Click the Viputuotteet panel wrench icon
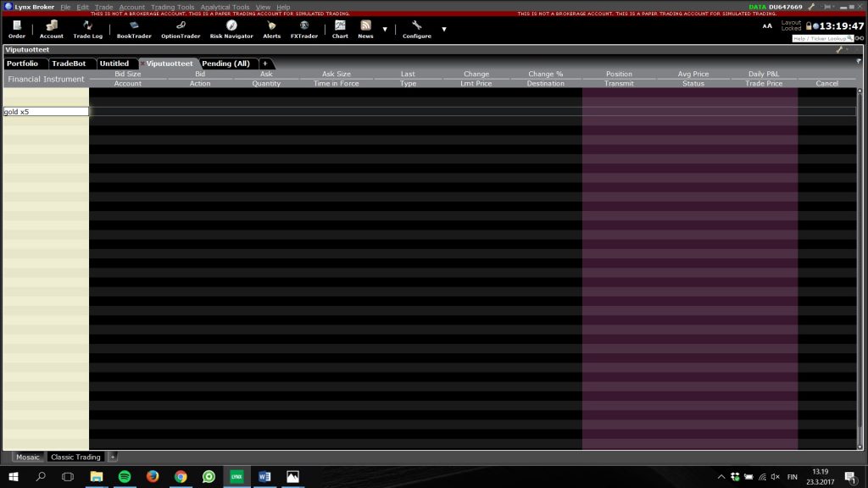868x488 pixels. (839, 49)
